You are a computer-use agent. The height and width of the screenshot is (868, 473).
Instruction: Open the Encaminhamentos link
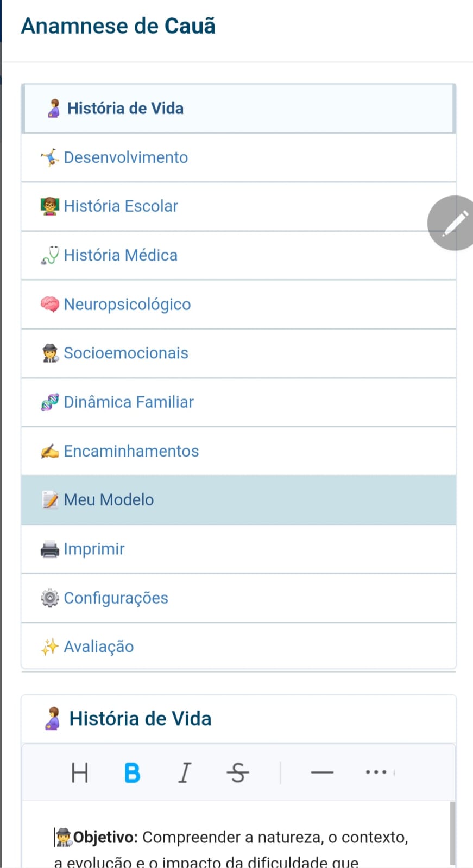(x=131, y=451)
